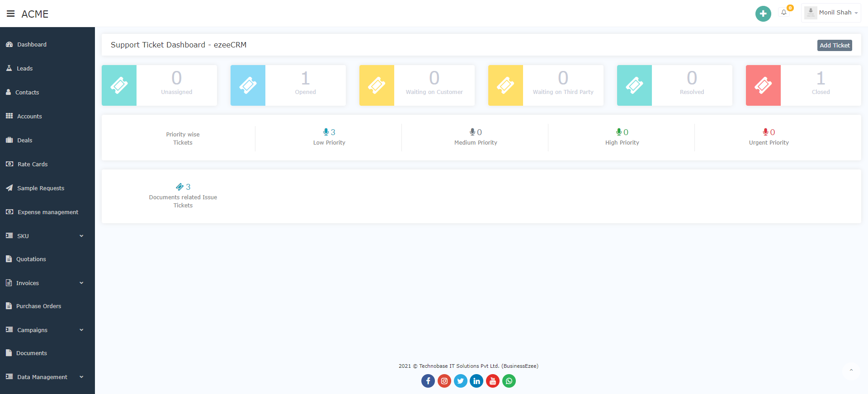Click the Waiting on Customer card icon

click(377, 85)
